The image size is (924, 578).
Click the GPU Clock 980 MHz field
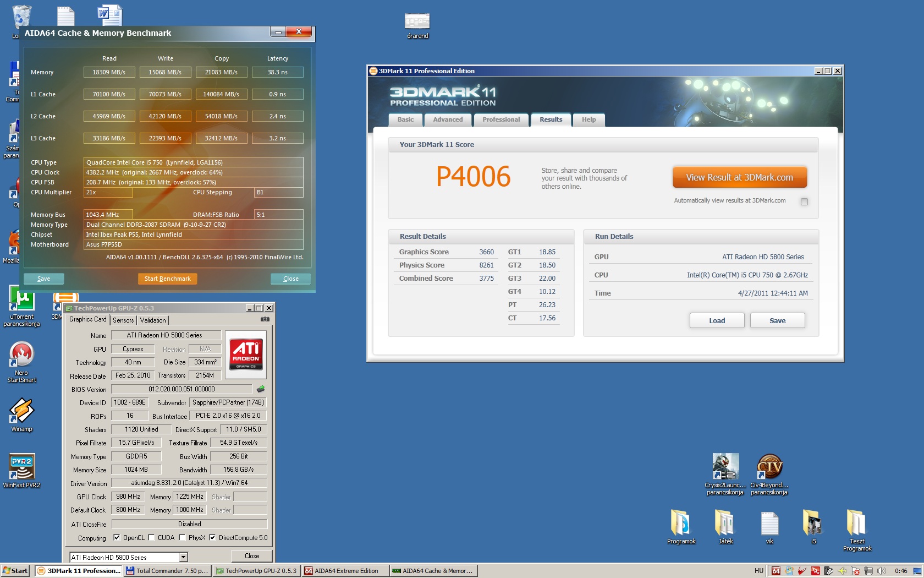[128, 497]
